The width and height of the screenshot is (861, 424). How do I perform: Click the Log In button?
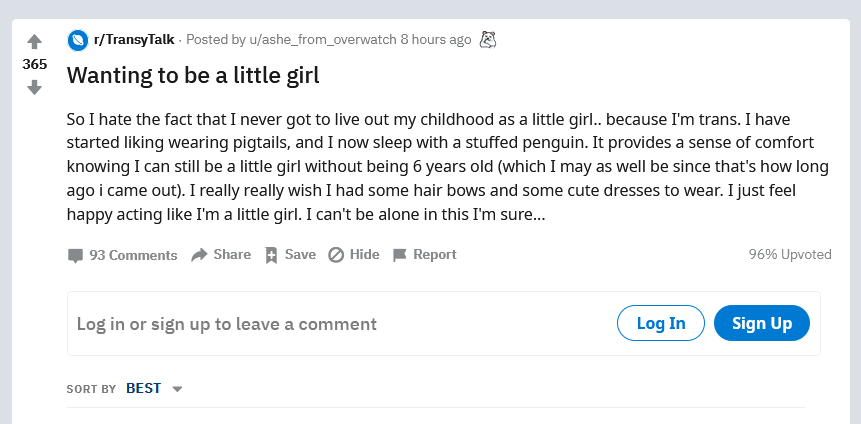[661, 323]
